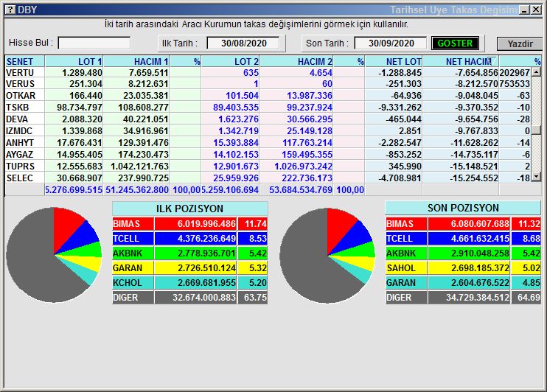Image resolution: width=547 pixels, height=392 pixels.
Task: Select the VERTU row
Action: [268, 72]
